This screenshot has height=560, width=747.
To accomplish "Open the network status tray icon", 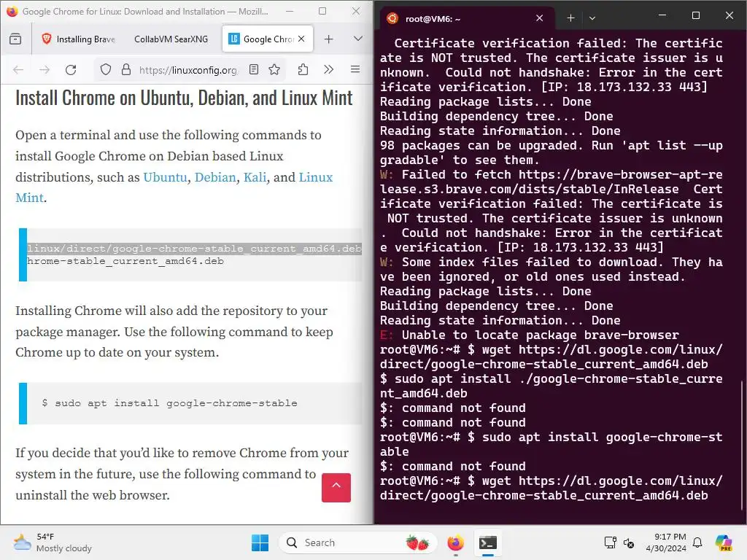I will click(x=611, y=542).
